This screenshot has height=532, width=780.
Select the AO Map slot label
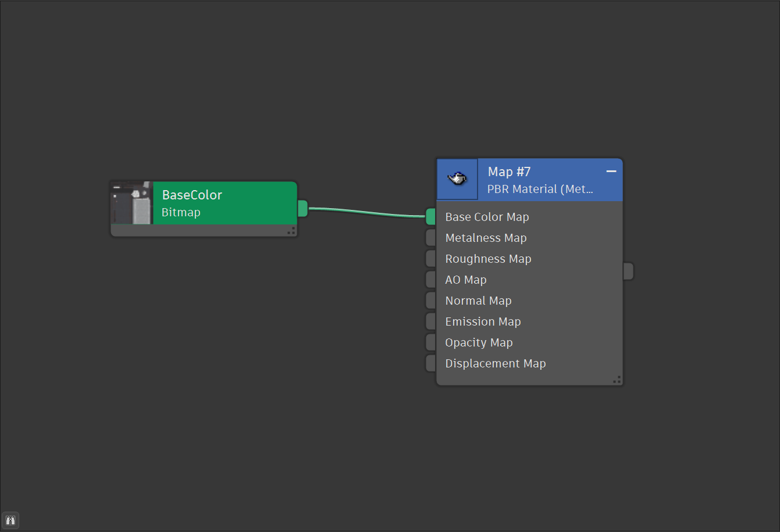[466, 280]
